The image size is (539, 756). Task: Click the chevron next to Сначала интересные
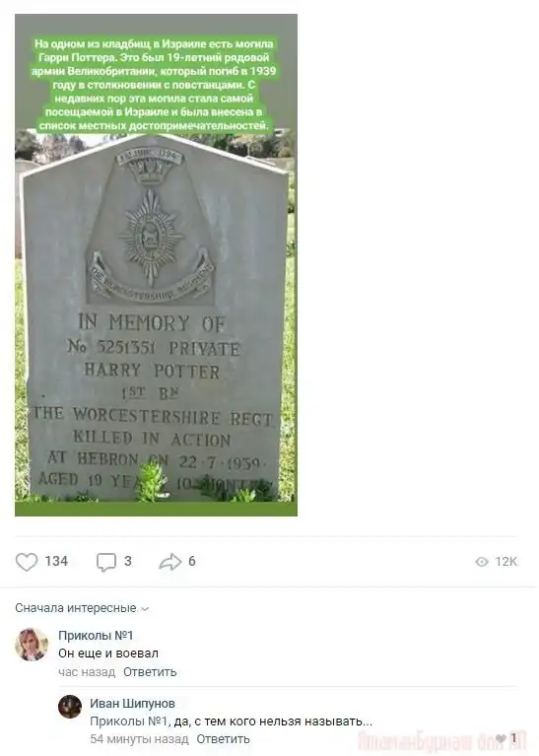145,609
